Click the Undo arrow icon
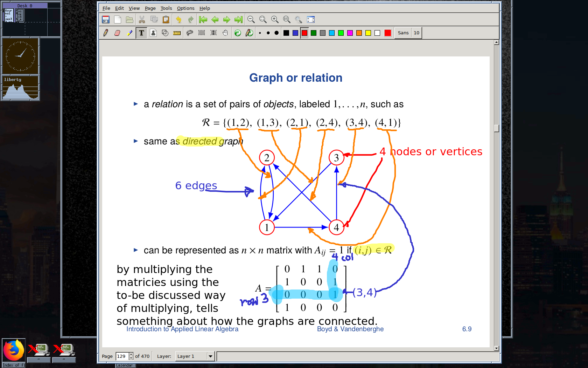The image size is (588, 368). click(x=178, y=20)
